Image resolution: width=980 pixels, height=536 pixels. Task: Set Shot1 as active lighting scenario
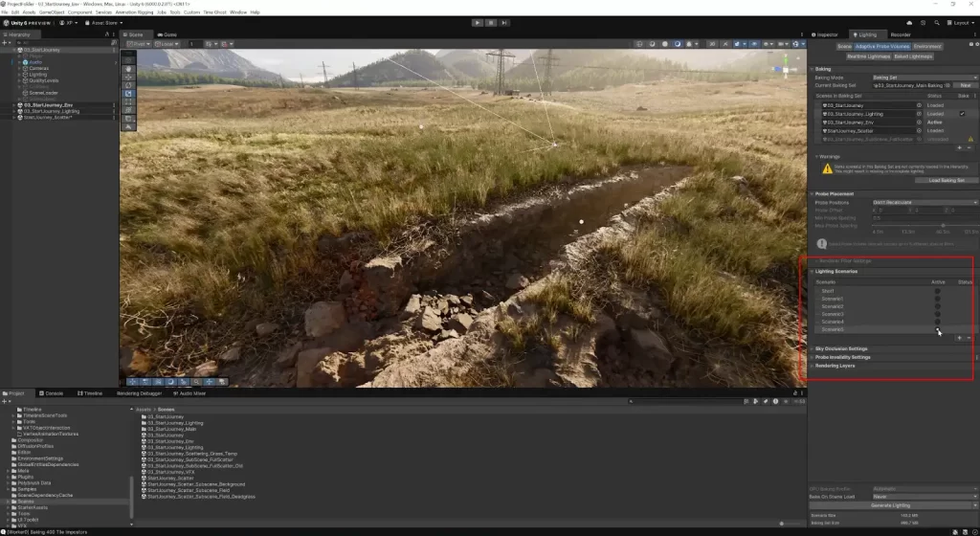pos(937,291)
